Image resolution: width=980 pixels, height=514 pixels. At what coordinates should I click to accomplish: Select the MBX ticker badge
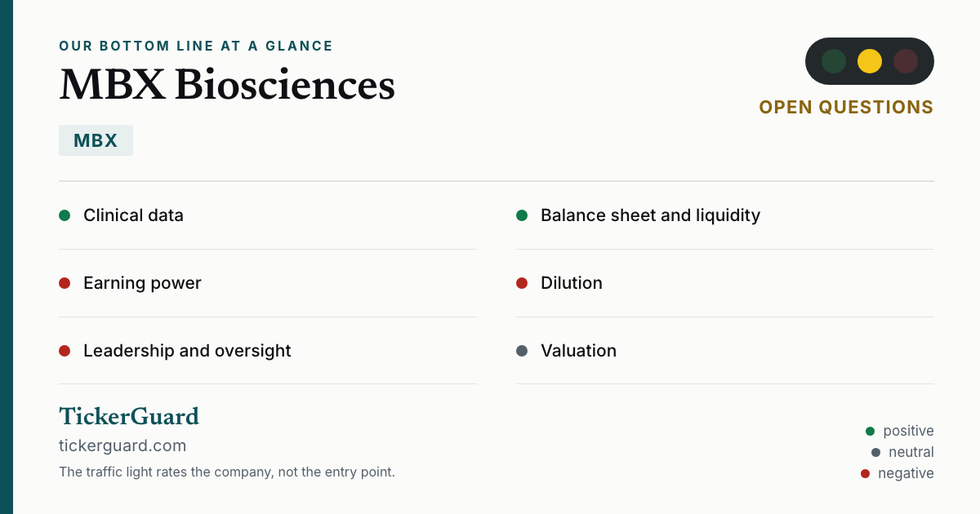pos(96,140)
